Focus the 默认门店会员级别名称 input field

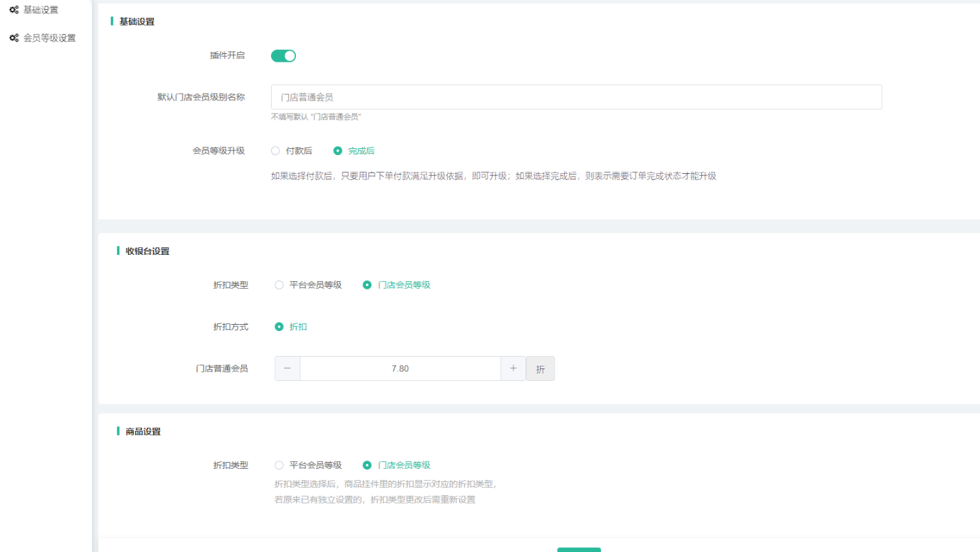coord(575,98)
